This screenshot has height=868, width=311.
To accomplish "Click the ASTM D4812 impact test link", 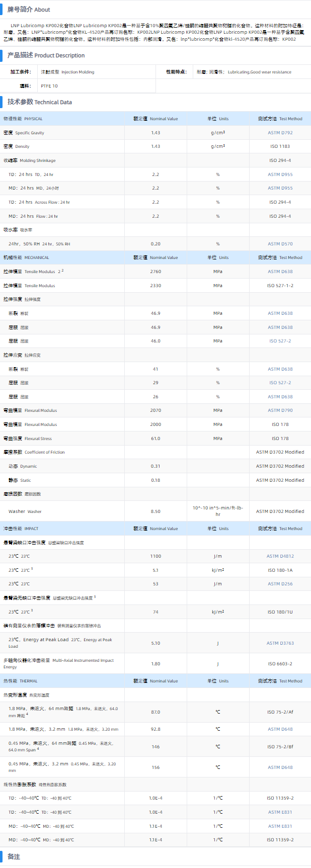I will [x=280, y=556].
